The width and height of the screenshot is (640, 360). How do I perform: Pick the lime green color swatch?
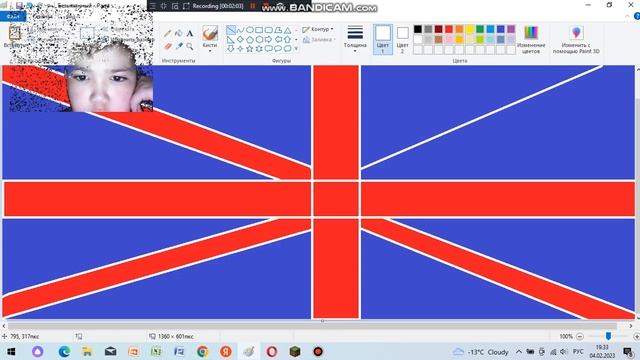(480, 40)
